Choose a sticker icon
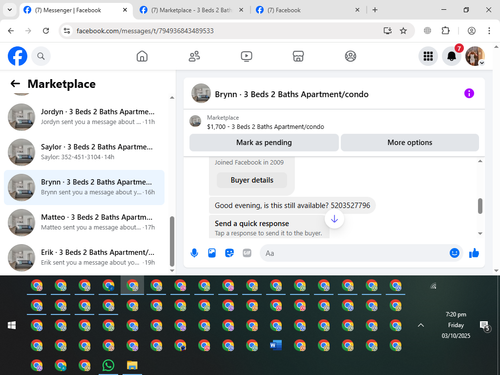The image size is (500, 375). coord(229,253)
